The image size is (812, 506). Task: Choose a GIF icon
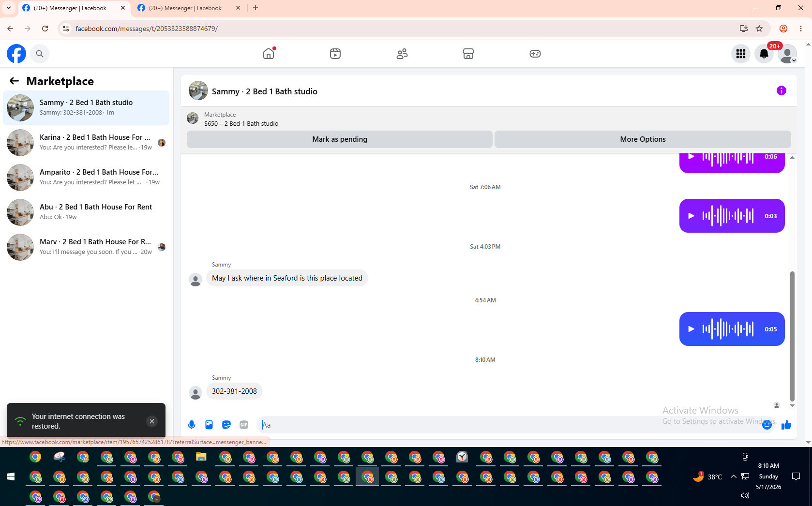click(244, 425)
